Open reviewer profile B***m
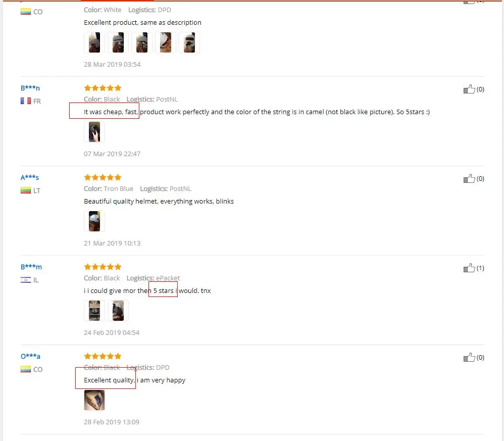This screenshot has height=441, width=504. coord(31,266)
